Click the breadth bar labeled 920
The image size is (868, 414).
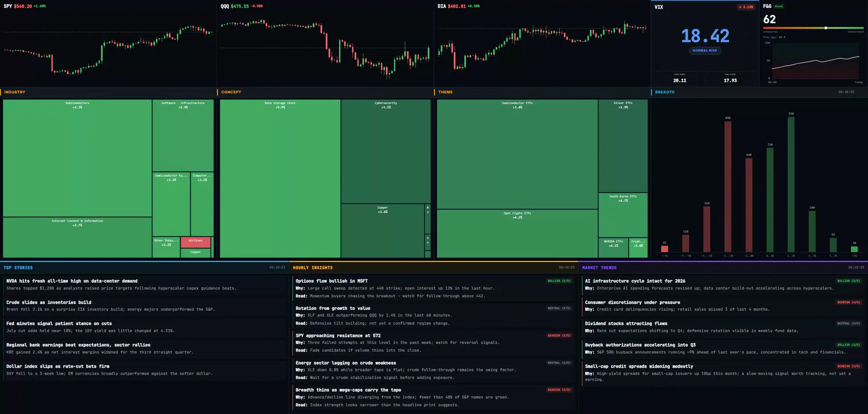[791, 184]
